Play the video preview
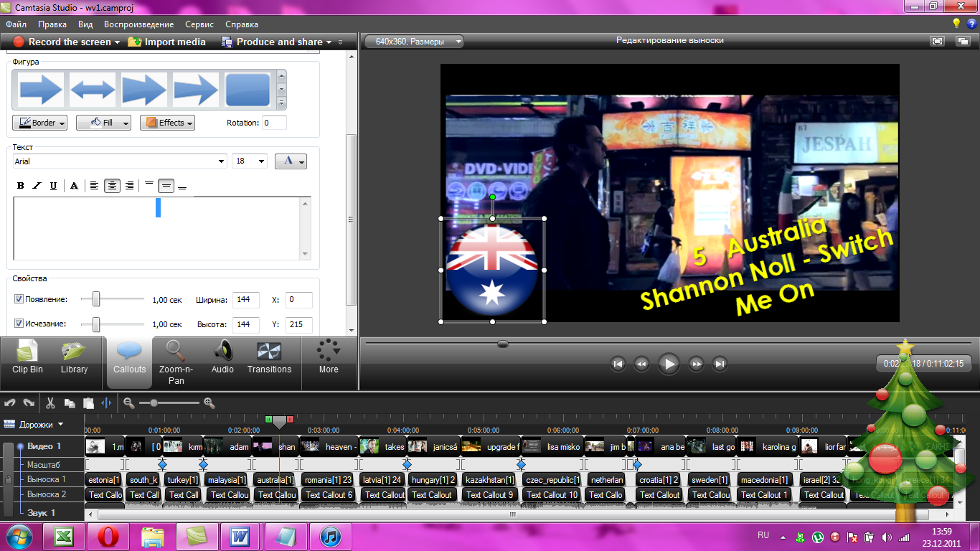Screen dimensions: 980x551 (669, 364)
